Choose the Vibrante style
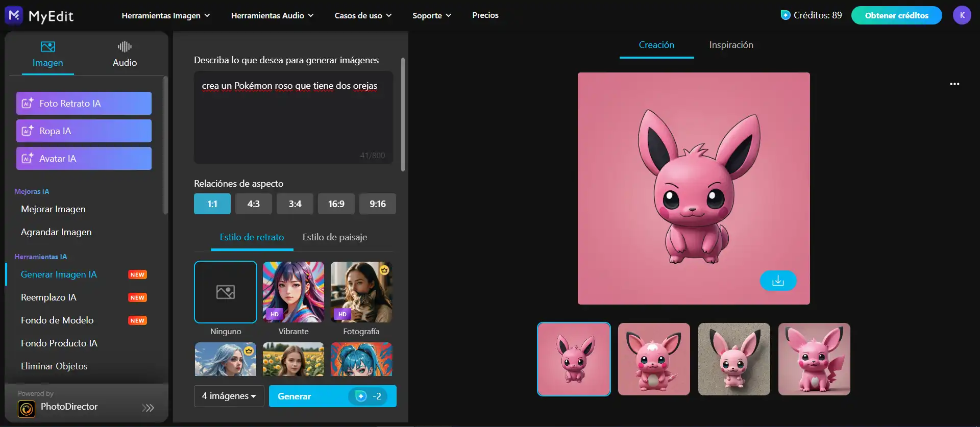This screenshot has width=980, height=427. pyautogui.click(x=293, y=292)
